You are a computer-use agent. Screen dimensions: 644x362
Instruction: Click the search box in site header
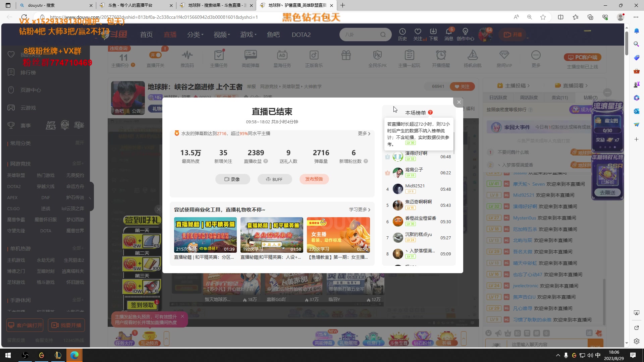[x=365, y=35]
